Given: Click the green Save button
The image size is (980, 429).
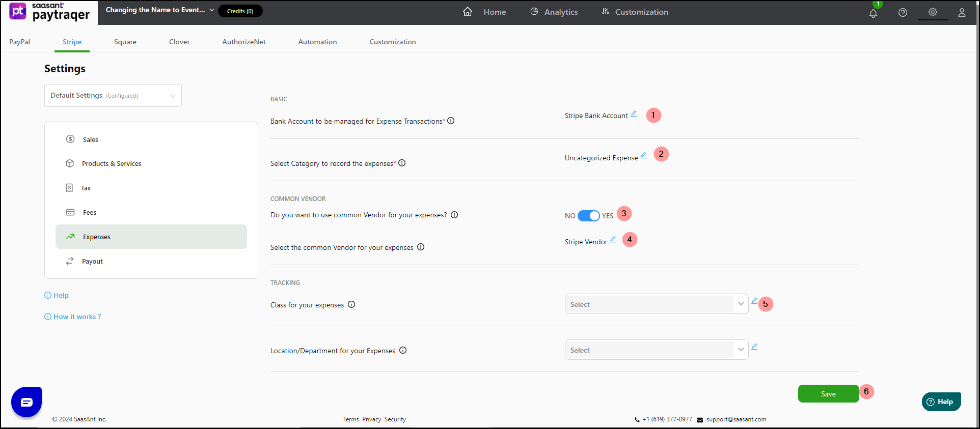Looking at the screenshot, I should coord(828,394).
